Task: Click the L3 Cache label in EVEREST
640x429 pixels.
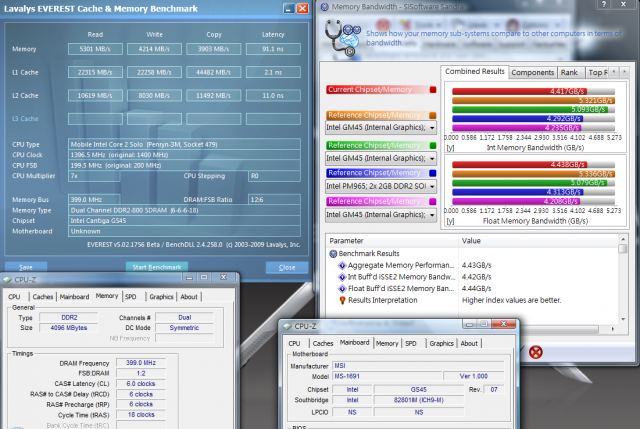Action: pyautogui.click(x=25, y=119)
